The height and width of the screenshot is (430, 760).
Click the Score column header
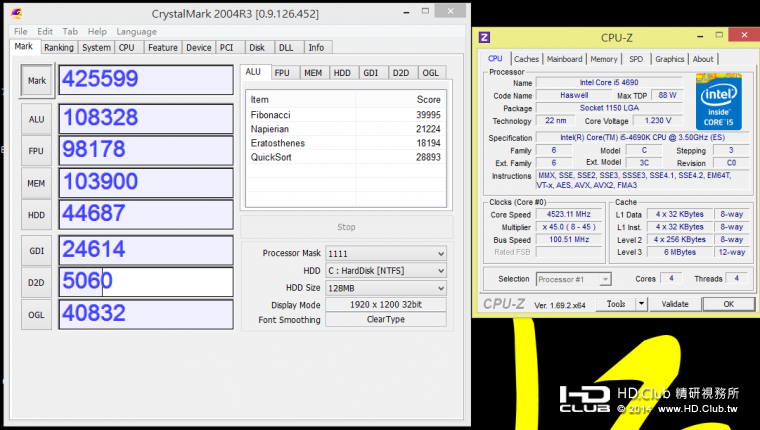tap(400, 99)
